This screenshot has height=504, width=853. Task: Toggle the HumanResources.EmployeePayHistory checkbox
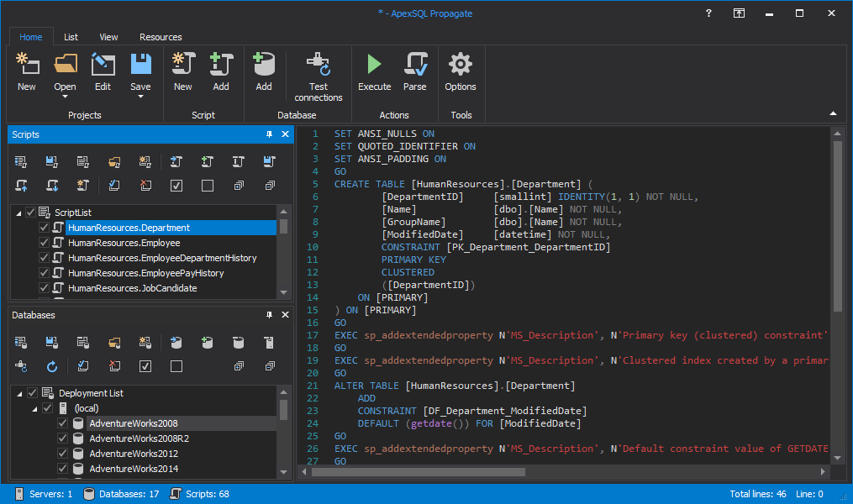click(44, 272)
